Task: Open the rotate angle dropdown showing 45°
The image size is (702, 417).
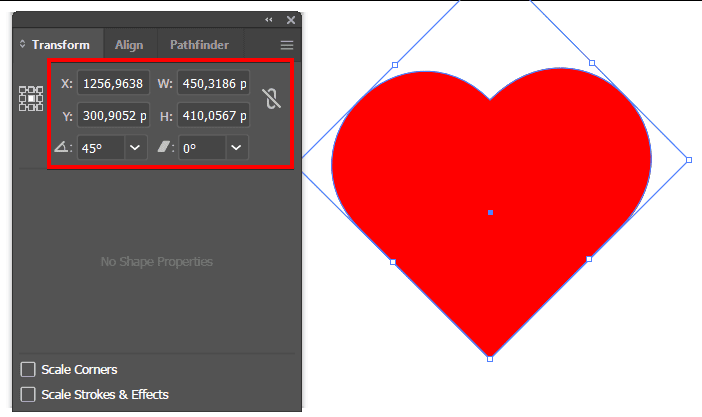Action: point(135,148)
